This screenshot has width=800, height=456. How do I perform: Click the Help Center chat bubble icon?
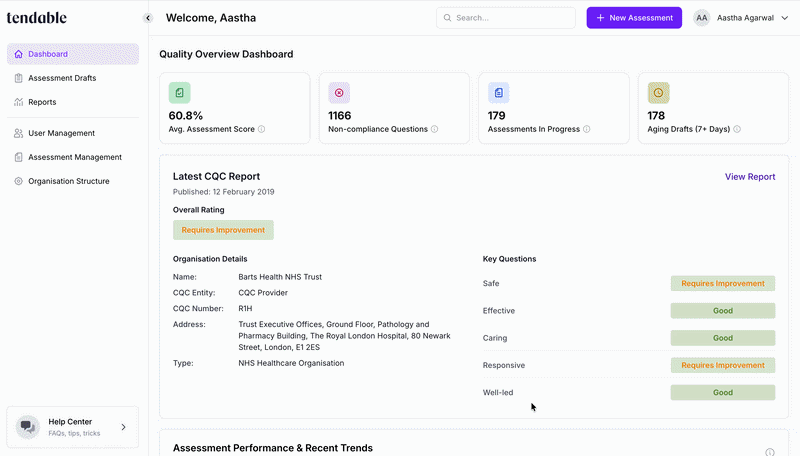pyautogui.click(x=28, y=427)
